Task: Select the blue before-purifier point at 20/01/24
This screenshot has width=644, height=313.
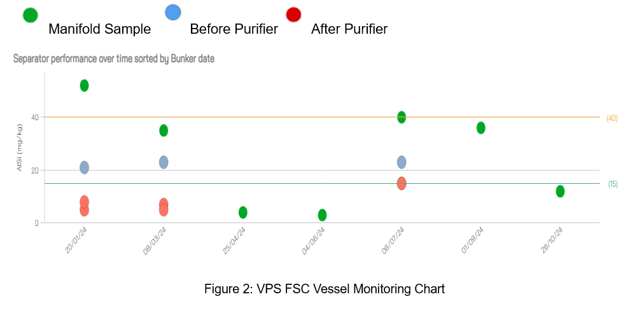Action: click(84, 167)
